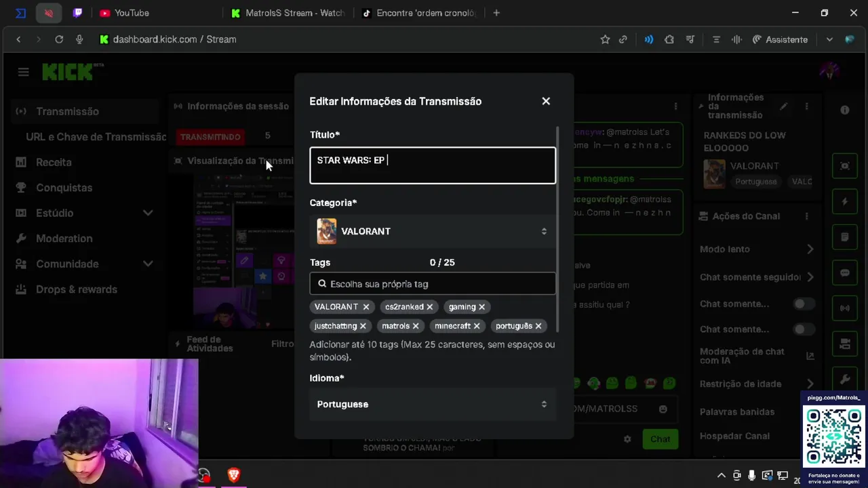Edit stream info with pencil icon
This screenshot has height=488, width=868.
pyautogui.click(x=784, y=106)
